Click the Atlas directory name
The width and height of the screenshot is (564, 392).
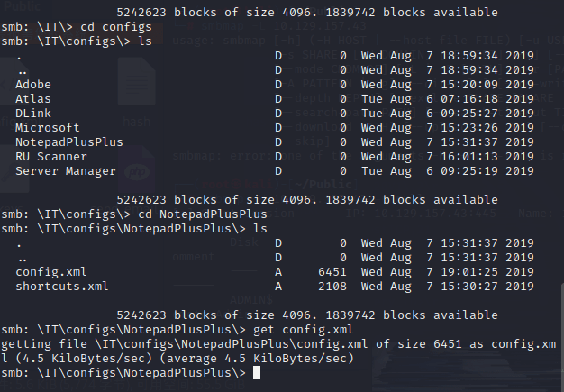coord(33,99)
